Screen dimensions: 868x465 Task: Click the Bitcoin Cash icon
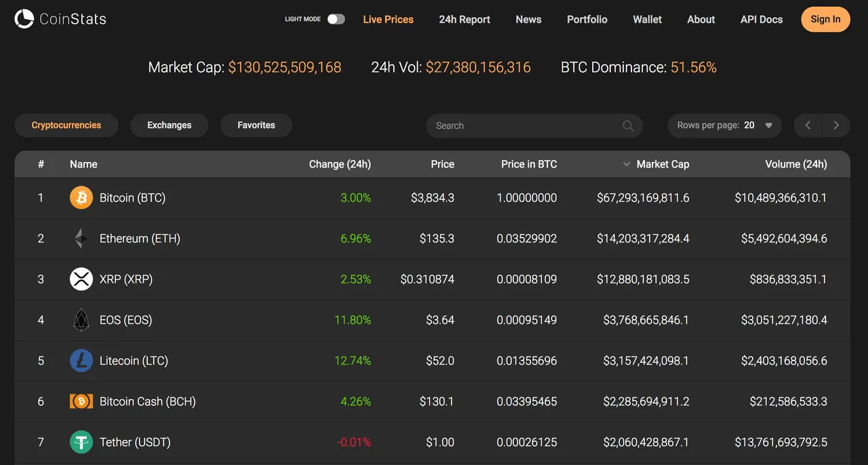coord(81,401)
